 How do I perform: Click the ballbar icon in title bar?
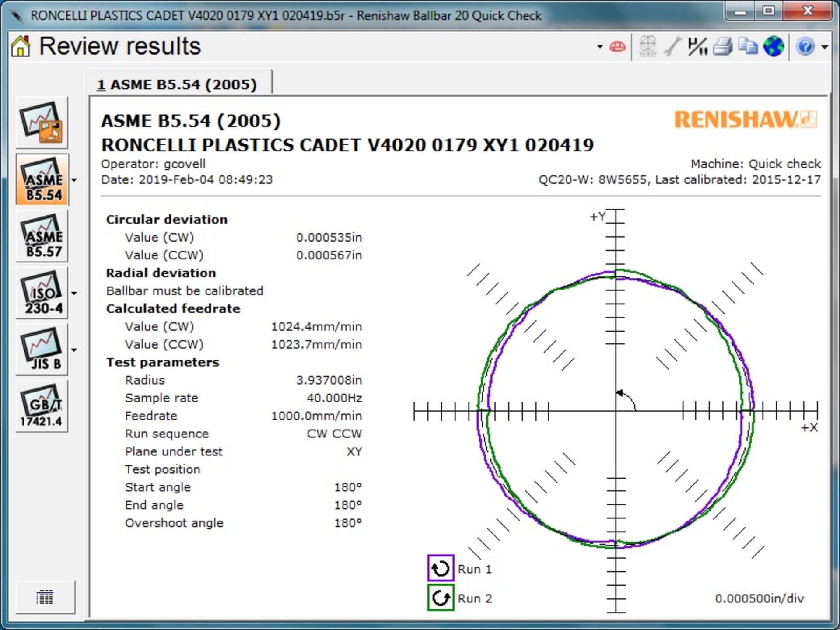(x=16, y=15)
